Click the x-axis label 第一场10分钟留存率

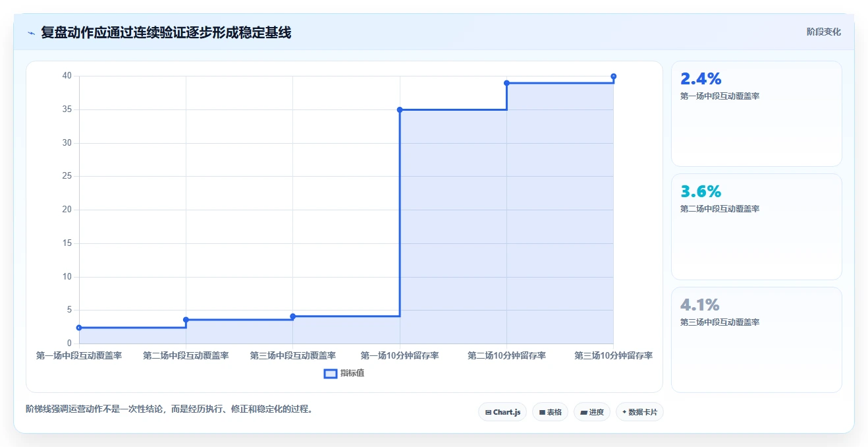click(x=400, y=356)
